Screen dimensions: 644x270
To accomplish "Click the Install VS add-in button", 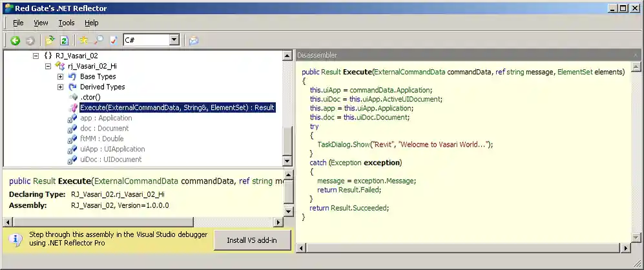I will (x=252, y=240).
